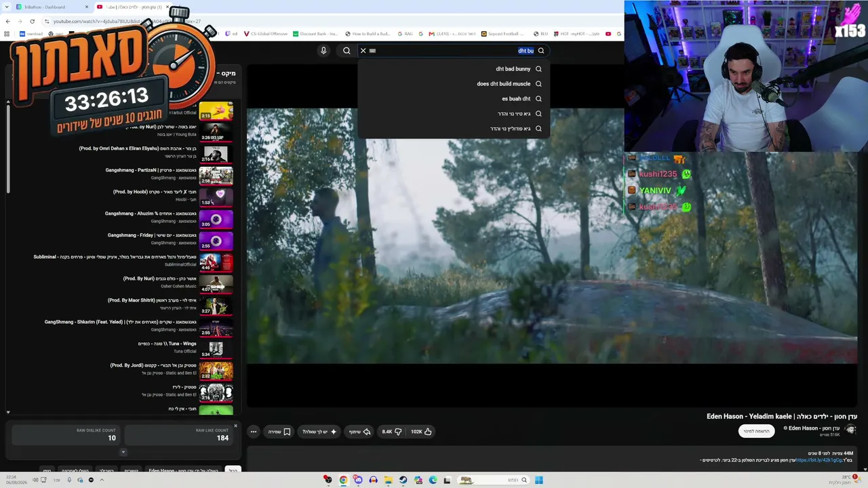The width and height of the screenshot is (868, 488).
Task: Expand the arrow below the raw count panel
Action: tap(123, 452)
